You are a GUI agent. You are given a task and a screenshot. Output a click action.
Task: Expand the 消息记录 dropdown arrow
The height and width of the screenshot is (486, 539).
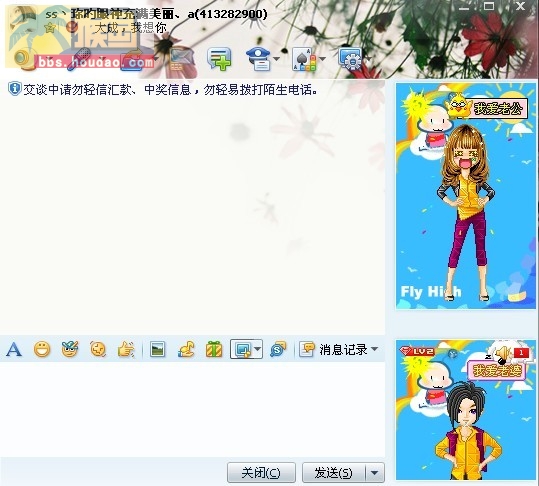(x=375, y=349)
